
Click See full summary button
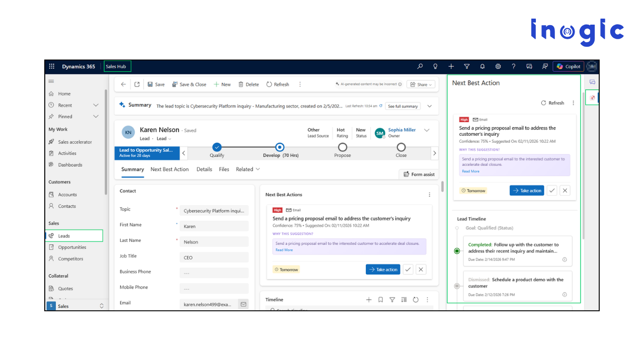pos(404,106)
